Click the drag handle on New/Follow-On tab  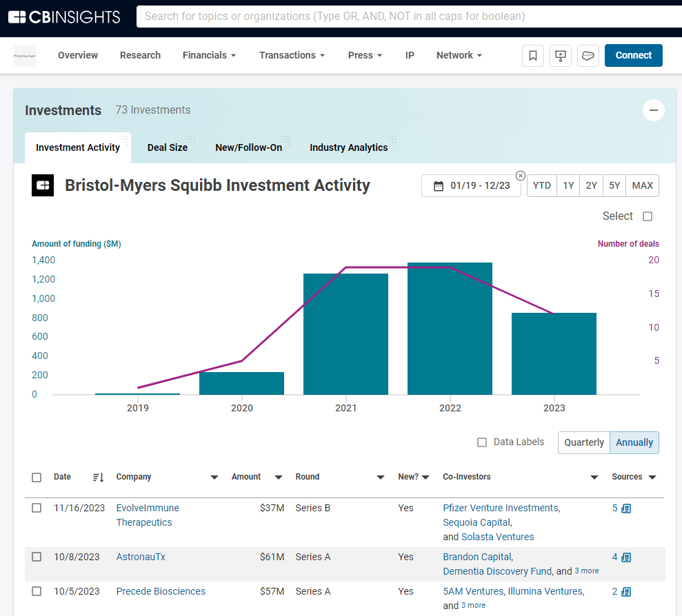pos(285,140)
